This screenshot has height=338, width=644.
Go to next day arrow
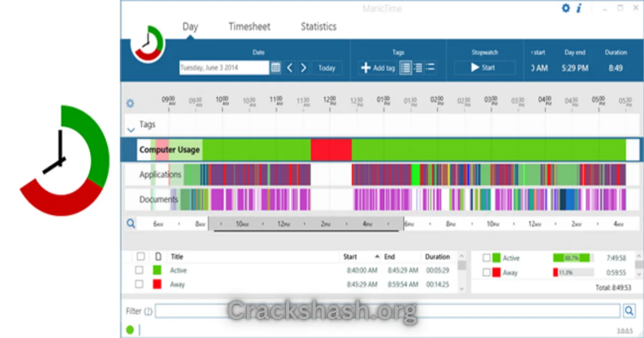(304, 68)
